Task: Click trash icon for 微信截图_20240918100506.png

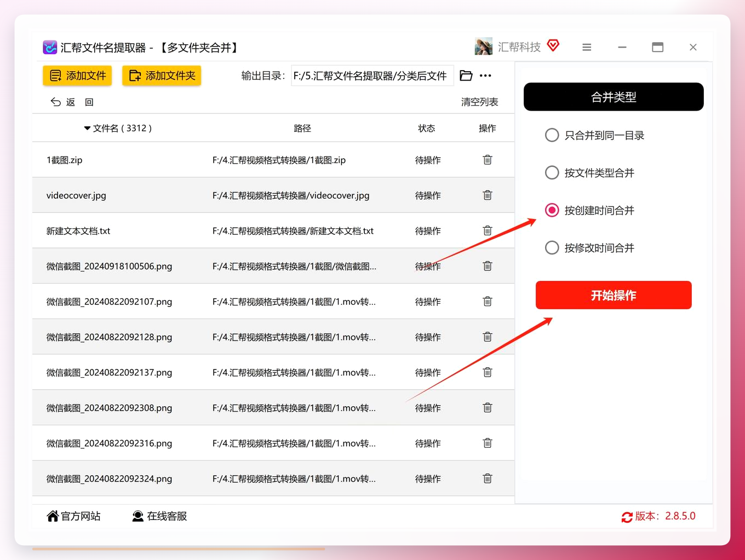Action: pyautogui.click(x=488, y=266)
